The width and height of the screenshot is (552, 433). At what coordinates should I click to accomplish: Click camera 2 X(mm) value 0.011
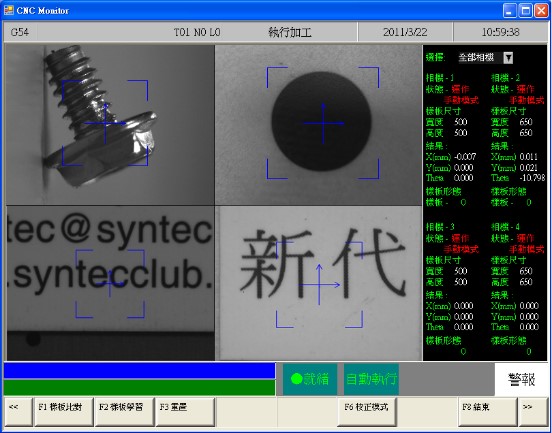pyautogui.click(x=528, y=157)
